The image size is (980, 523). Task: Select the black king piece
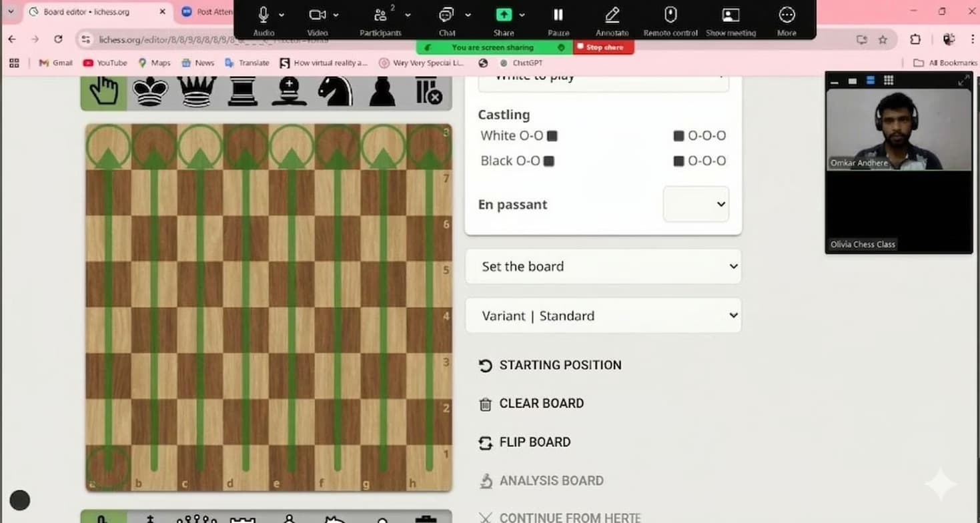click(150, 92)
